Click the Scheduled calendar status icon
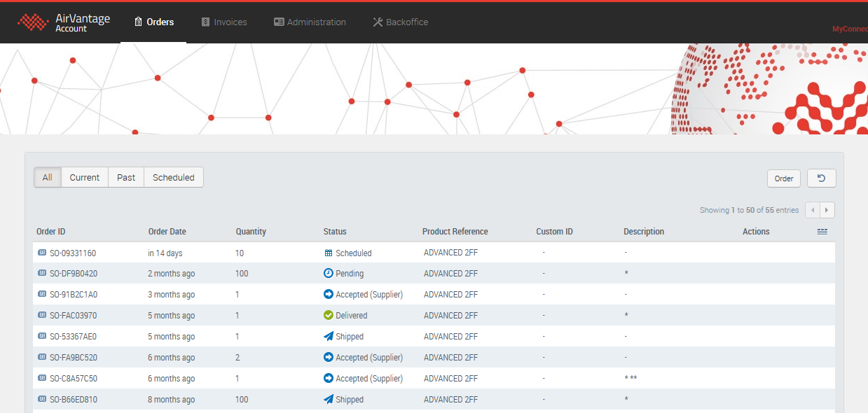The height and width of the screenshot is (413, 868). [x=328, y=253]
